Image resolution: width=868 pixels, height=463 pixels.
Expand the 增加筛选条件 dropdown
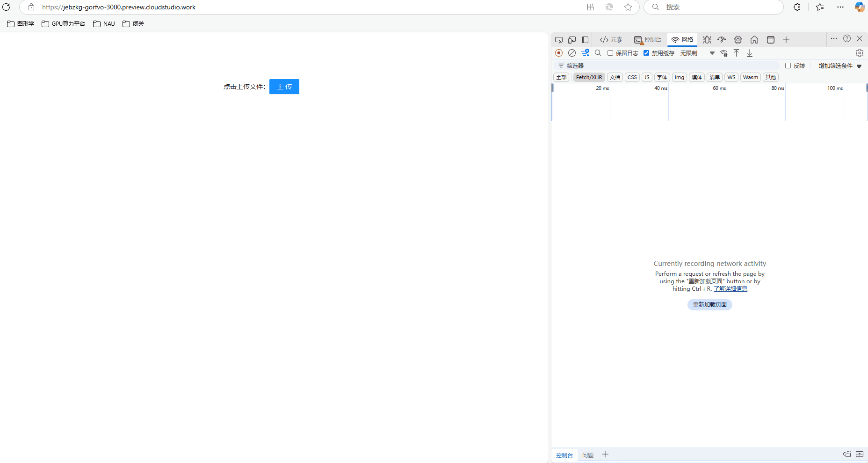point(840,66)
